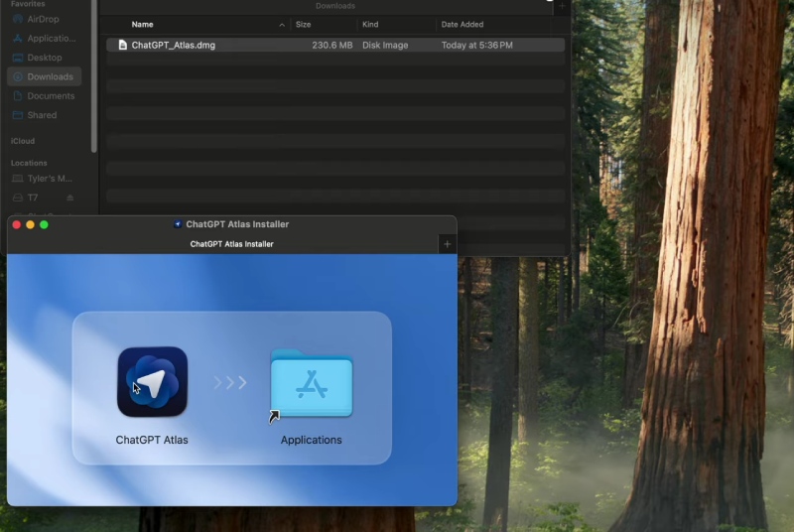Sort files by Size column

(304, 24)
